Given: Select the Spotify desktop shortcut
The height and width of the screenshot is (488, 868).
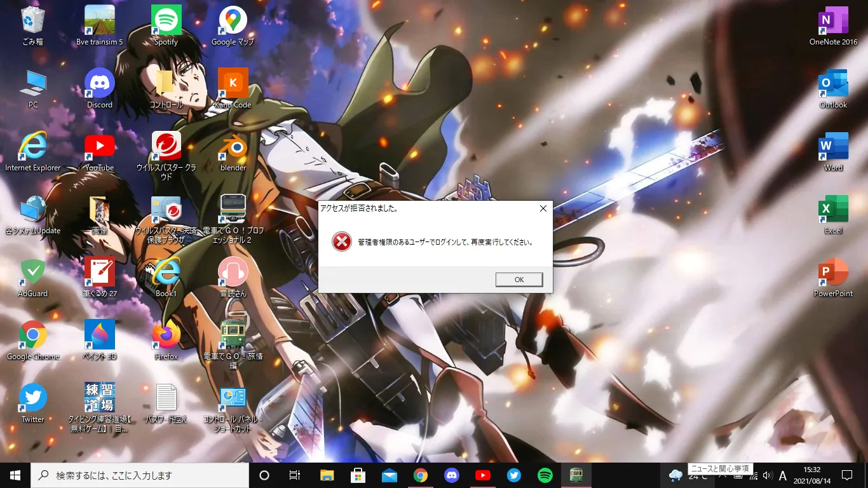Looking at the screenshot, I should coord(166,26).
